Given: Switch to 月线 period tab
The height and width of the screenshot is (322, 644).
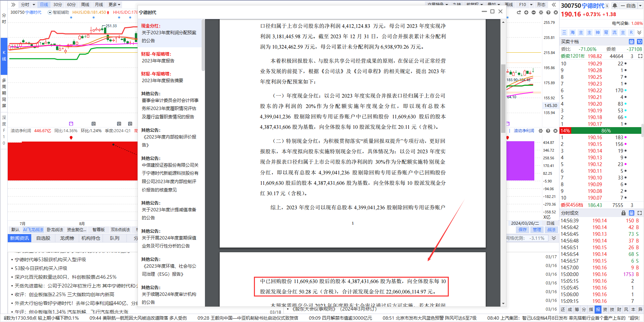Looking at the screenshot, I should coord(99,5).
